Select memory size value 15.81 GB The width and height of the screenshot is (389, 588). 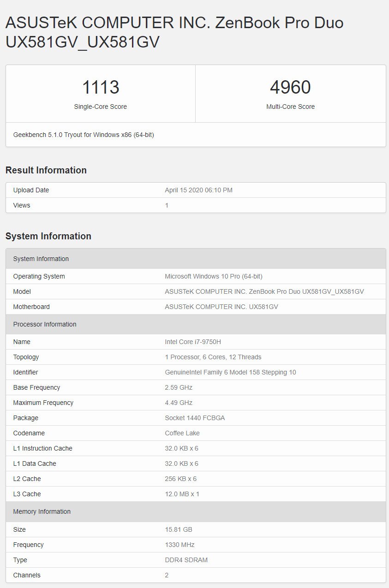click(179, 529)
